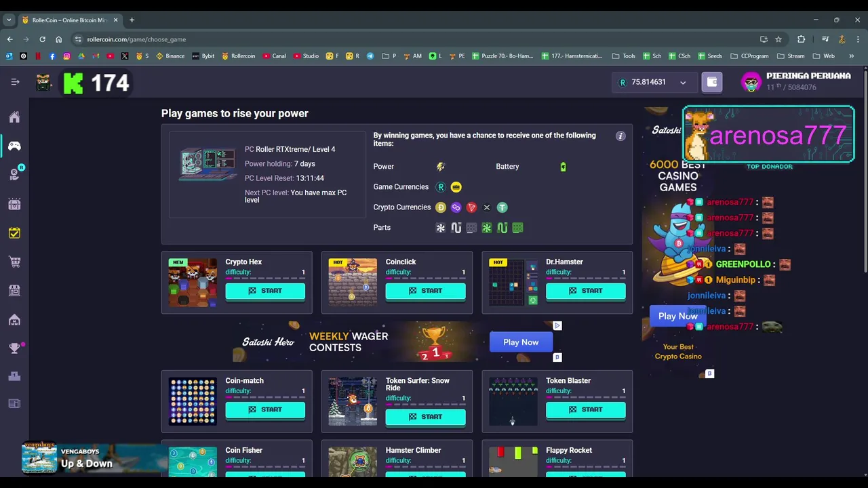Open the Home icon in left sidebar
This screenshot has width=868, height=488.
(x=14, y=117)
